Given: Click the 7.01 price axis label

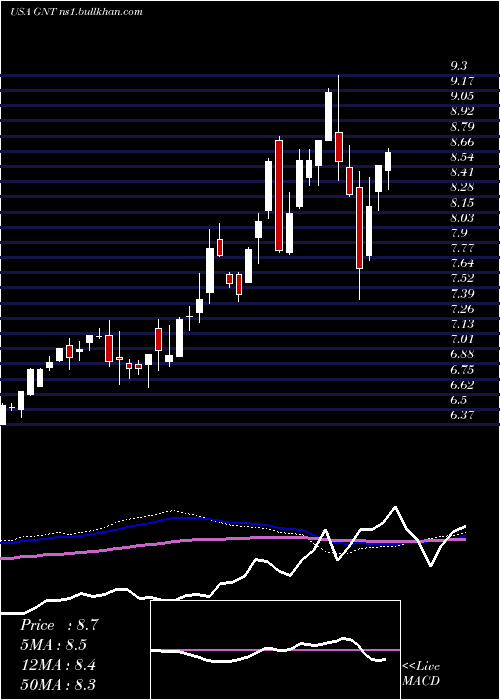Looking at the screenshot, I should point(462,339).
